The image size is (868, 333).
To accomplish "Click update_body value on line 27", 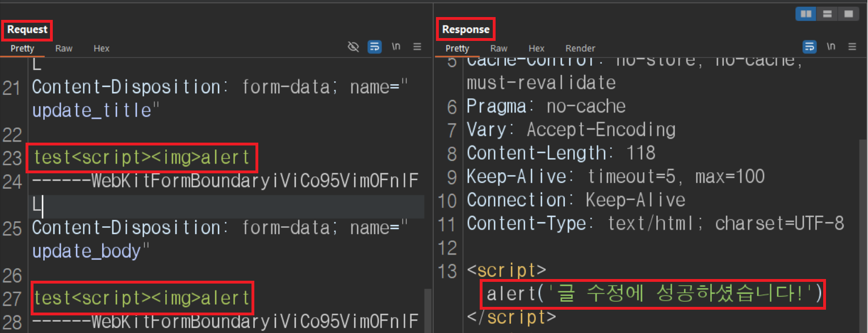I will pyautogui.click(x=142, y=297).
